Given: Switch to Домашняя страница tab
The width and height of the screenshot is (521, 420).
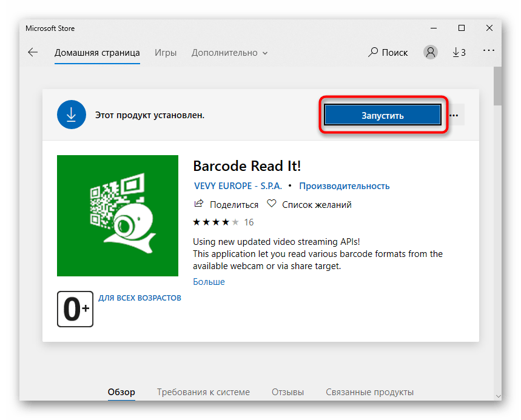Looking at the screenshot, I should pyautogui.click(x=97, y=53).
